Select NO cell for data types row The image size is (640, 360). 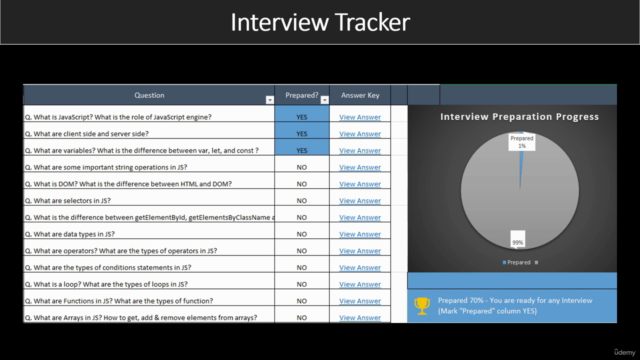tap(302, 231)
